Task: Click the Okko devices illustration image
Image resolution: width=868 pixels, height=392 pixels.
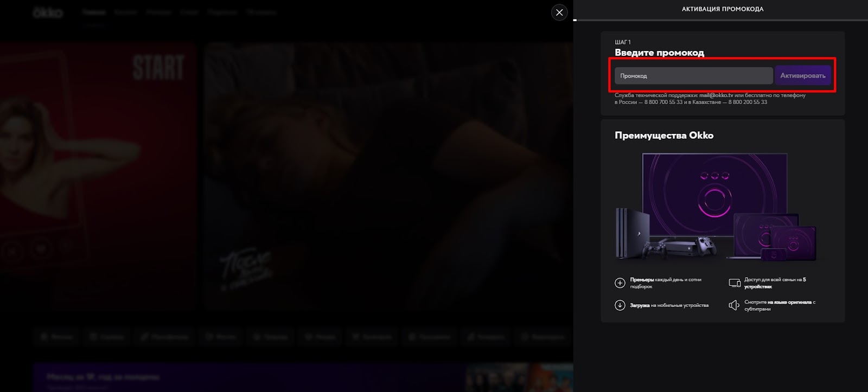Action: 716,207
